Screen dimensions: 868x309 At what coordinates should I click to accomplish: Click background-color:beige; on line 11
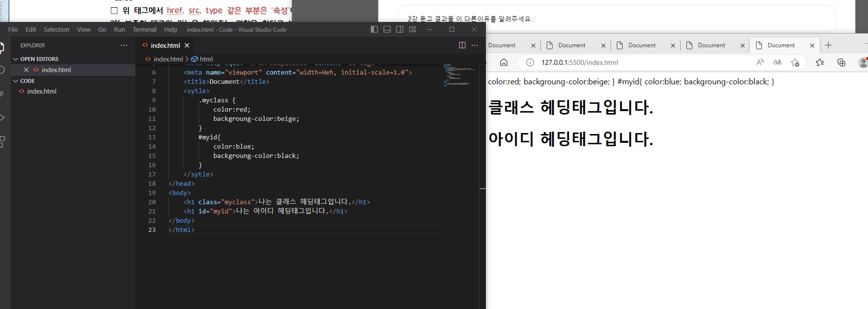[x=256, y=118]
